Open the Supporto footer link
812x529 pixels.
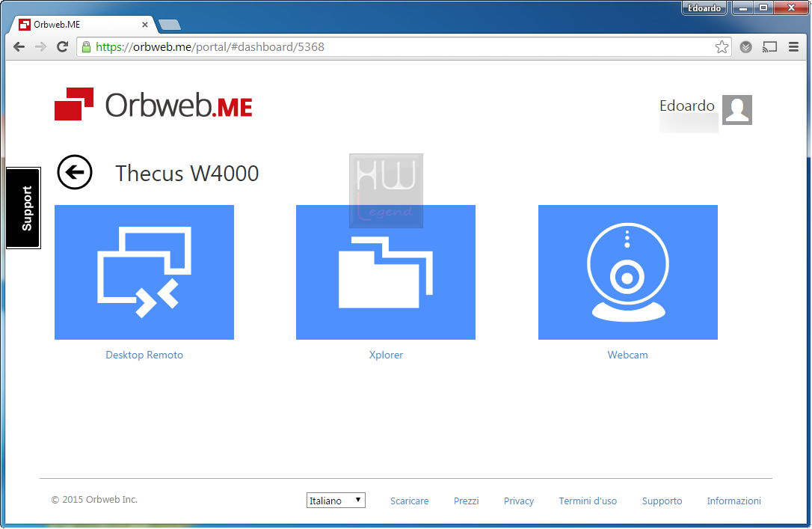[x=662, y=501]
